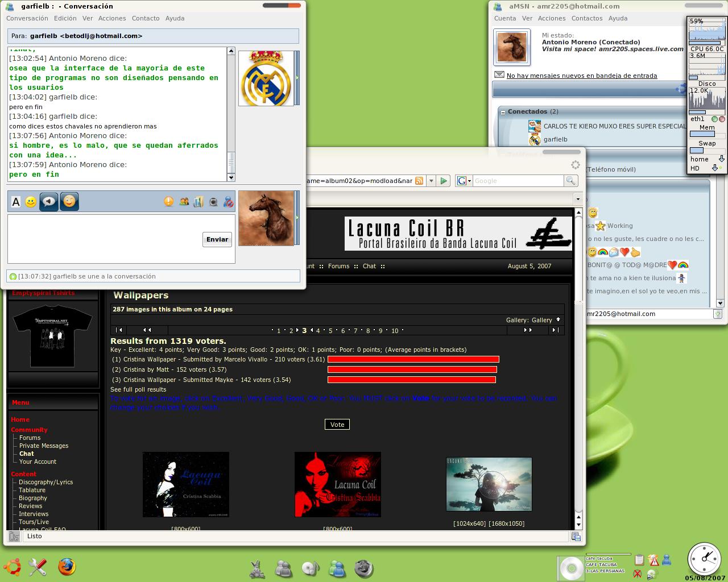Click the Enviar button
This screenshot has height=582, width=728.
[217, 239]
